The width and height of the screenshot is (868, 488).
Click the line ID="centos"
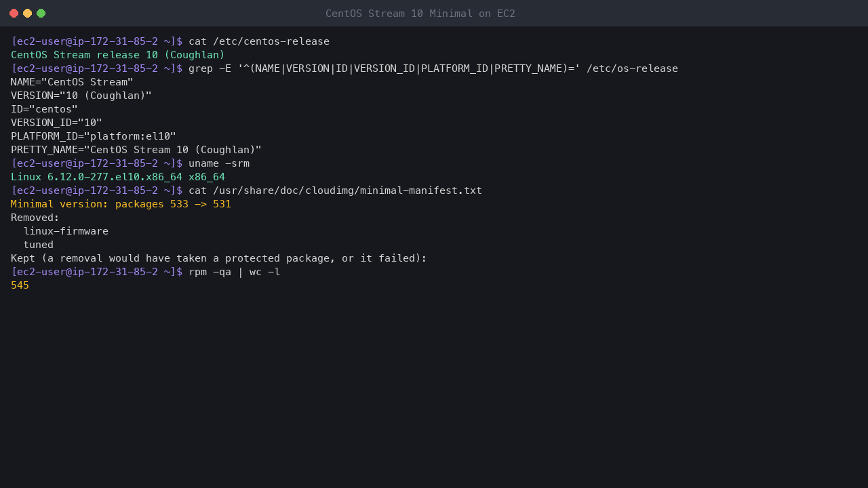[45, 109]
